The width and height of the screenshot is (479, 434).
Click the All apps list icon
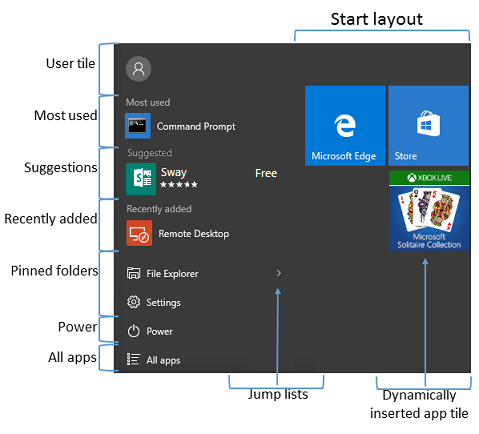click(x=133, y=360)
